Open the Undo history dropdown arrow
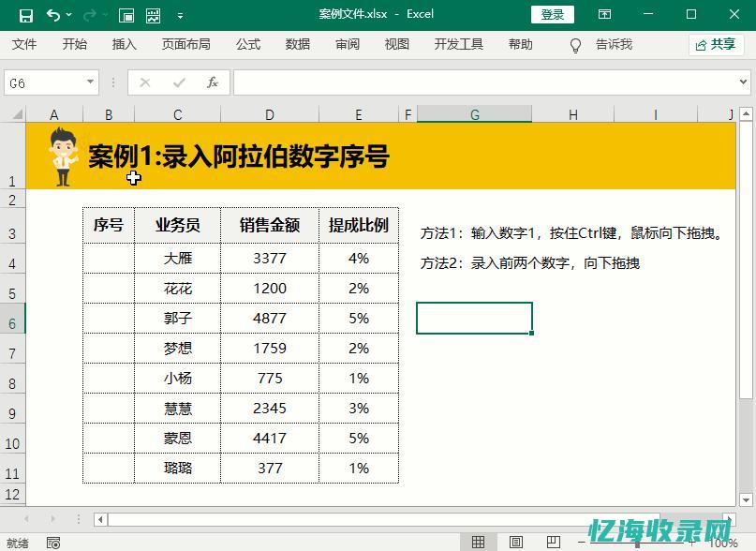 [67, 15]
